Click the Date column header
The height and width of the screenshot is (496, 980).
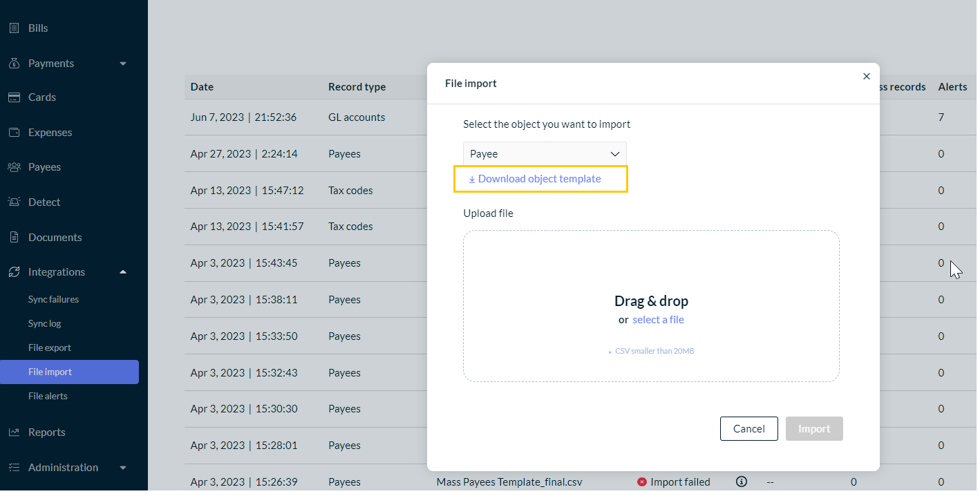202,87
